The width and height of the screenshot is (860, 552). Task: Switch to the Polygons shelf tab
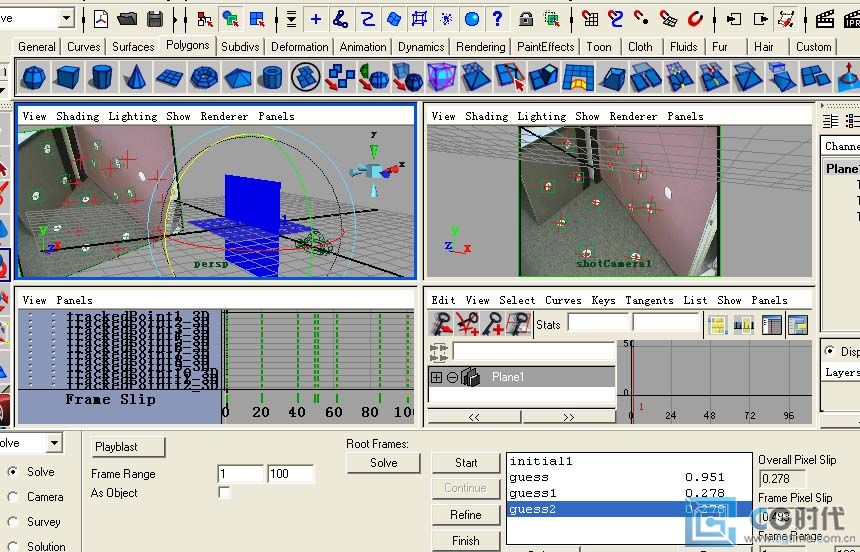(x=188, y=45)
